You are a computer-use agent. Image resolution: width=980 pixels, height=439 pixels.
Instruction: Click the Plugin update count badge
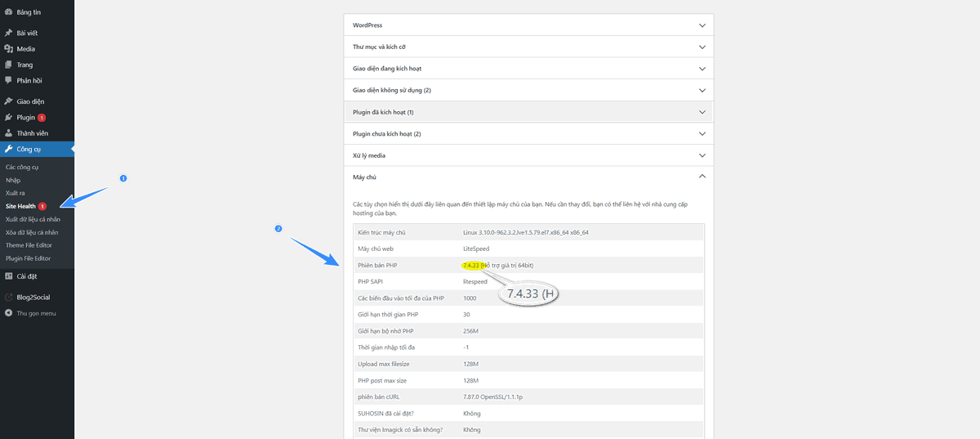pyautogui.click(x=42, y=118)
